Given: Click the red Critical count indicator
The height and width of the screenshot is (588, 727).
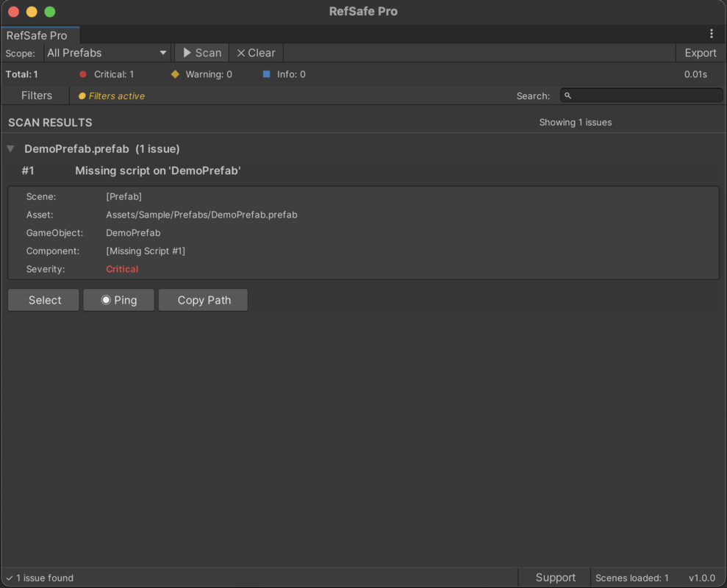Looking at the screenshot, I should pyautogui.click(x=107, y=74).
